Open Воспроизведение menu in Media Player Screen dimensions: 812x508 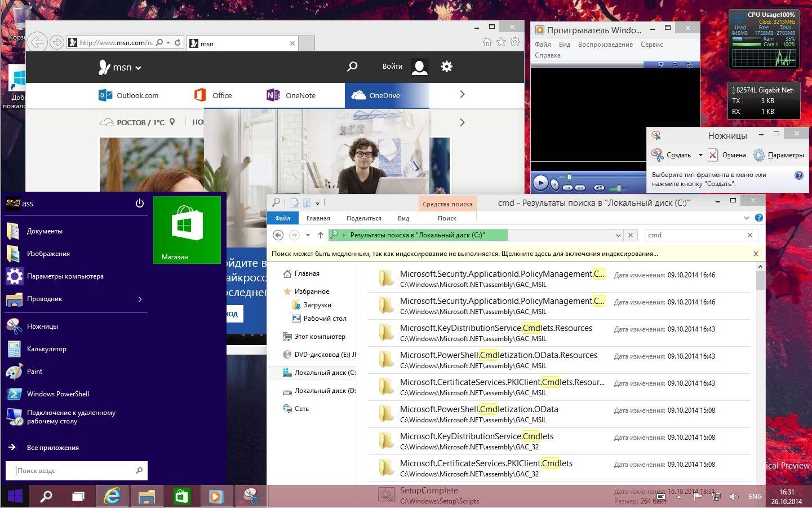605,45
